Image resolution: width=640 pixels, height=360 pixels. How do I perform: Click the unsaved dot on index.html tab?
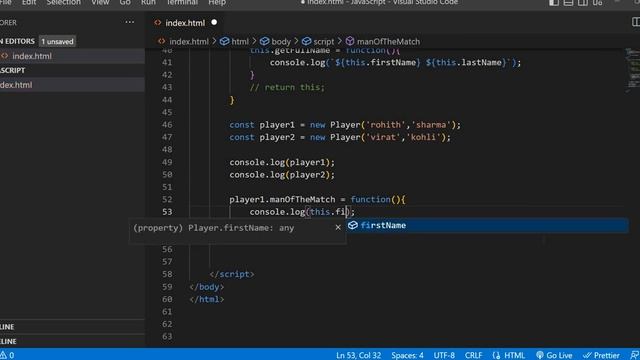214,22
